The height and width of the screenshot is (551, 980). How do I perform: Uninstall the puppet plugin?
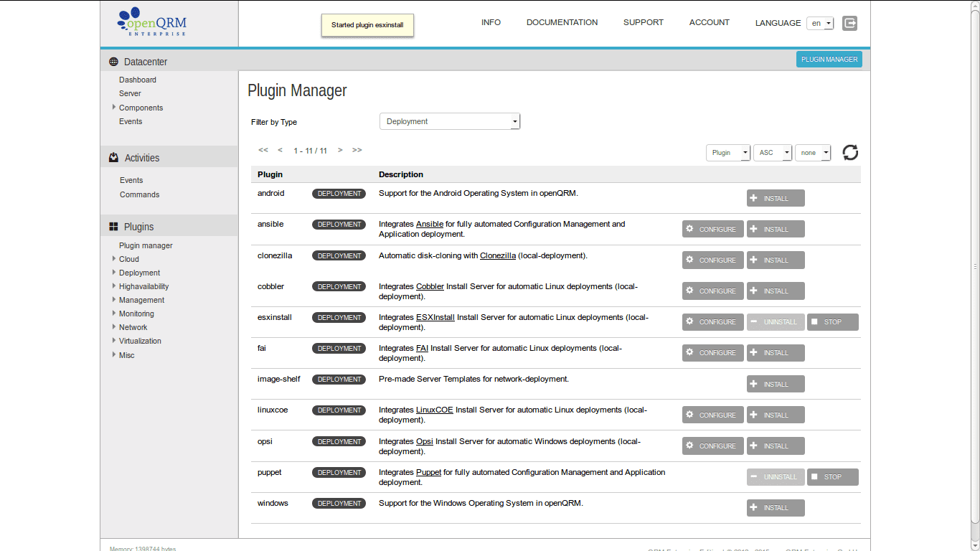click(776, 476)
